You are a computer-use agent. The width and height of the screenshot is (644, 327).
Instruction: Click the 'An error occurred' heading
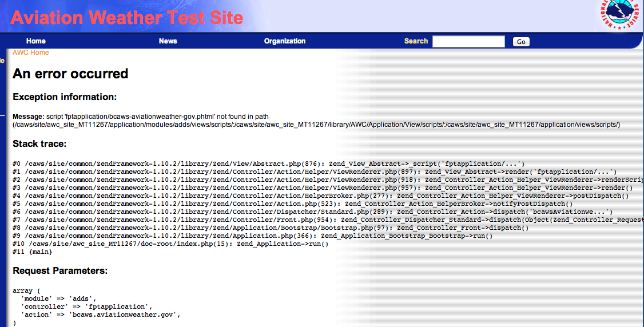tap(70, 74)
